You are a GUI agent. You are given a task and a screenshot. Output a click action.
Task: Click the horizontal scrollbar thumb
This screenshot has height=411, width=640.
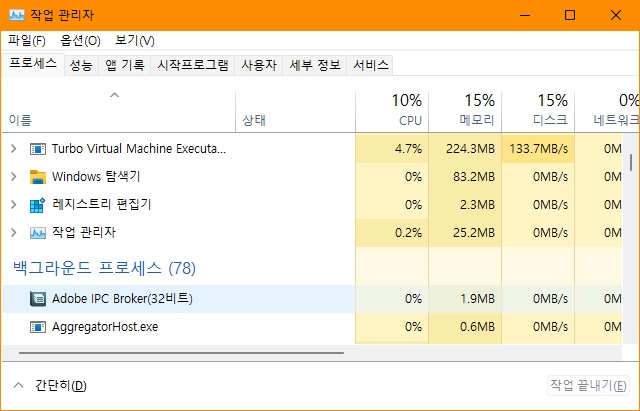pos(181,353)
